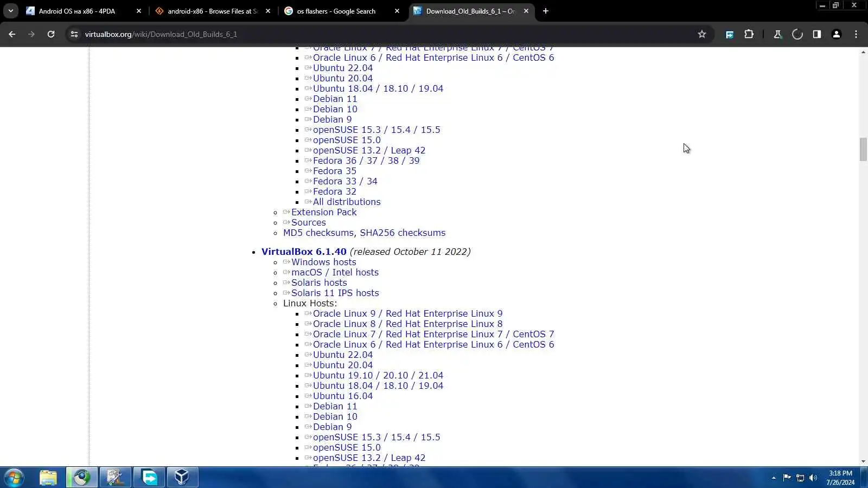This screenshot has height=488, width=868.
Task: Open the Sources link
Action: pyautogui.click(x=309, y=222)
